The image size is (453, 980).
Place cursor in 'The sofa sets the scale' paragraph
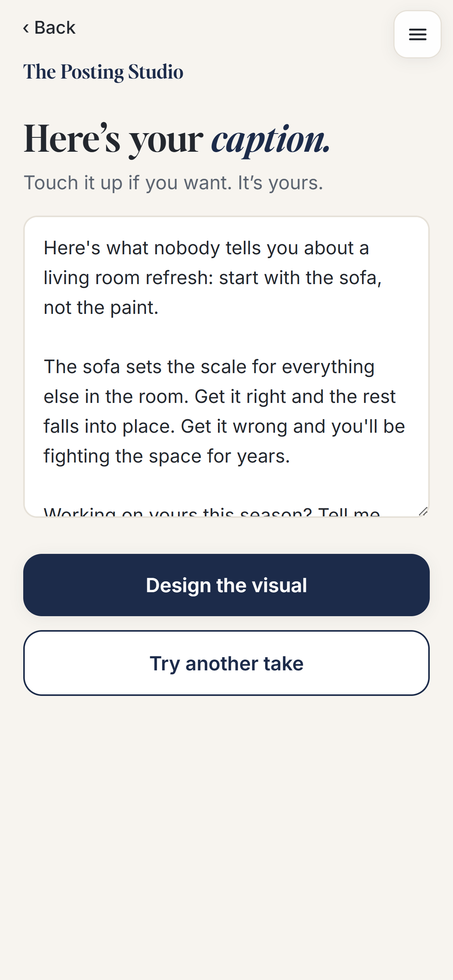click(225, 411)
